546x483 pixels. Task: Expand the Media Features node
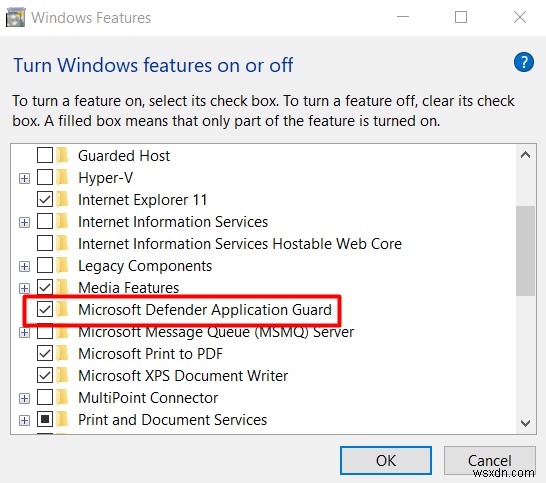24,289
